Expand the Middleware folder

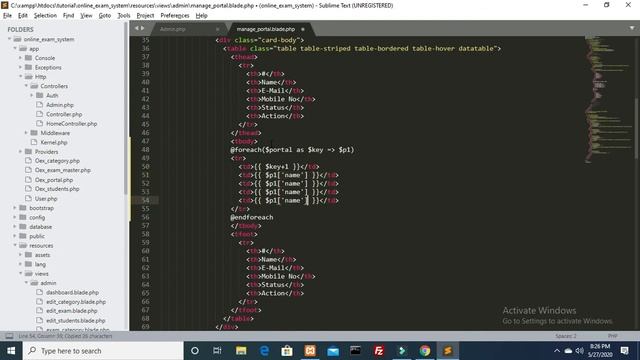26,133
